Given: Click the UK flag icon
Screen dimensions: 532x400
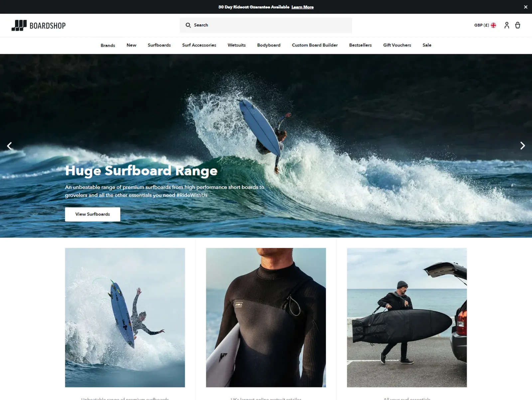Looking at the screenshot, I should coord(493,25).
